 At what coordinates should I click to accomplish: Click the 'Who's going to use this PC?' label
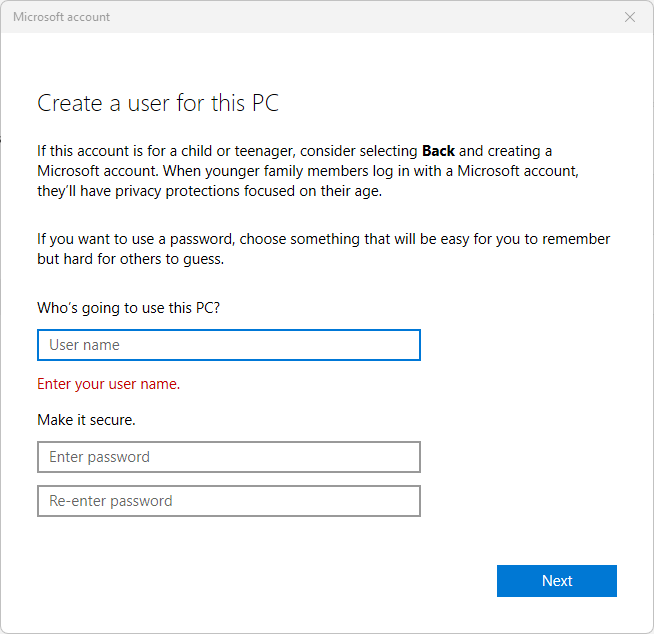(x=128, y=308)
